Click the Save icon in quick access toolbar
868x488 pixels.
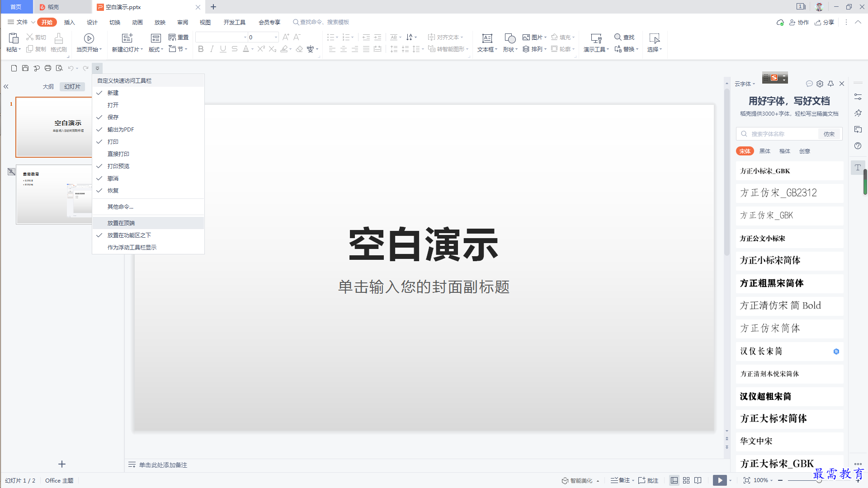click(x=25, y=68)
